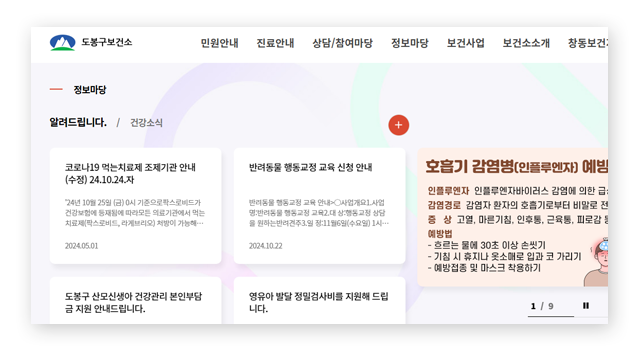Click the 도봉구보건소 mountain logo icon

click(x=62, y=43)
